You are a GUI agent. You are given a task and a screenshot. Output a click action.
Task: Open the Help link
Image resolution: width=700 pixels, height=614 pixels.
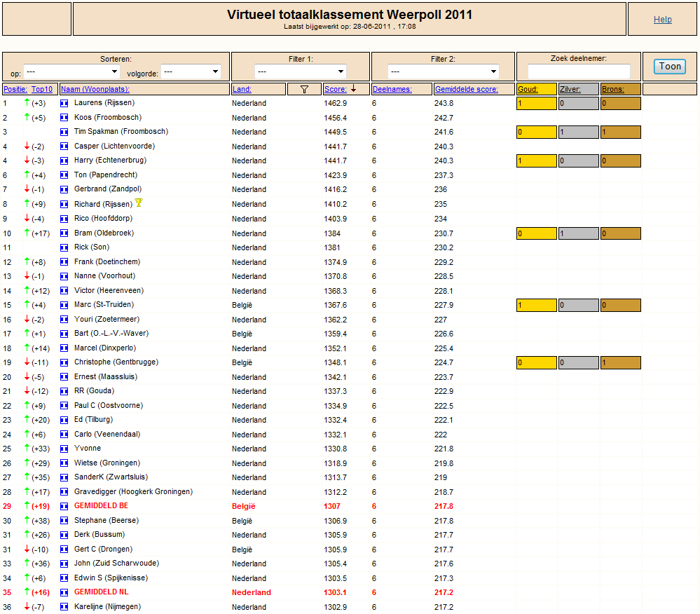coord(662,20)
